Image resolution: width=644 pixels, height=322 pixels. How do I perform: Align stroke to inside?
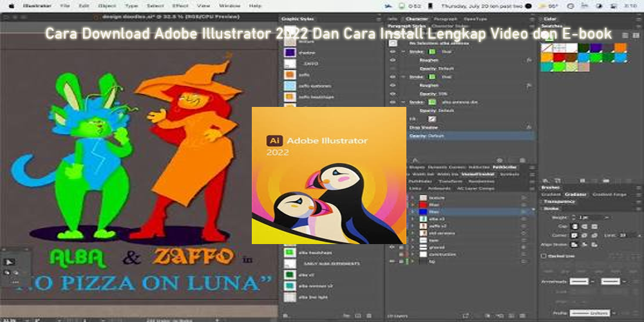click(x=584, y=245)
